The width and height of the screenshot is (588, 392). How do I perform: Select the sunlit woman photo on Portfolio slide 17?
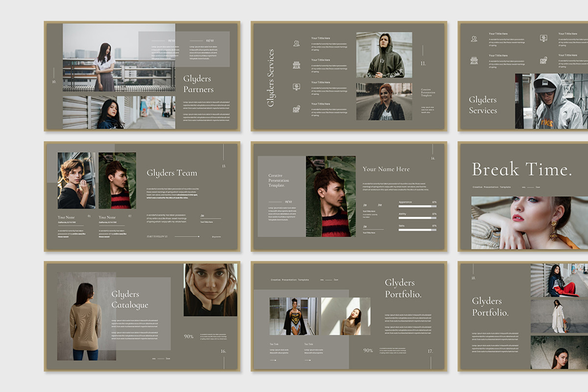coord(345,316)
